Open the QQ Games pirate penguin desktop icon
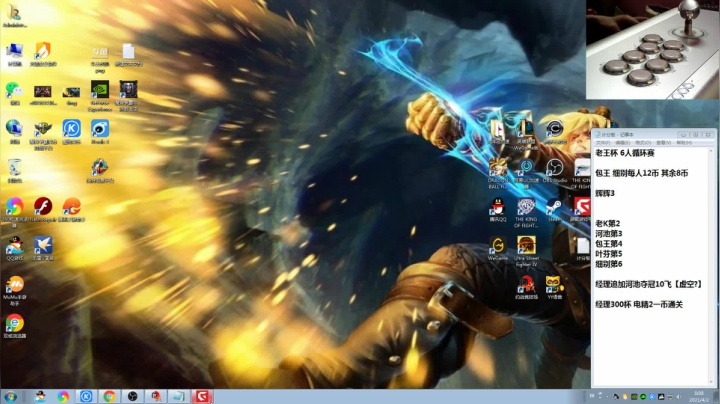720x404 pixels. tap(15, 249)
